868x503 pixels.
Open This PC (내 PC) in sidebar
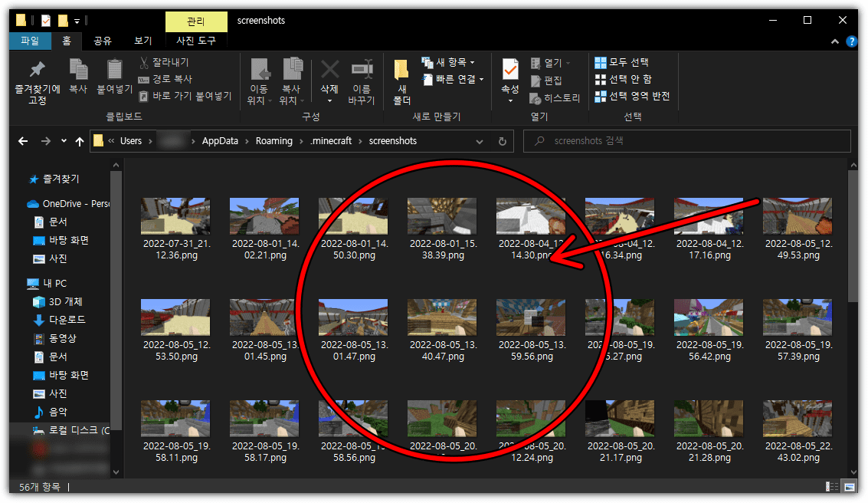click(47, 283)
